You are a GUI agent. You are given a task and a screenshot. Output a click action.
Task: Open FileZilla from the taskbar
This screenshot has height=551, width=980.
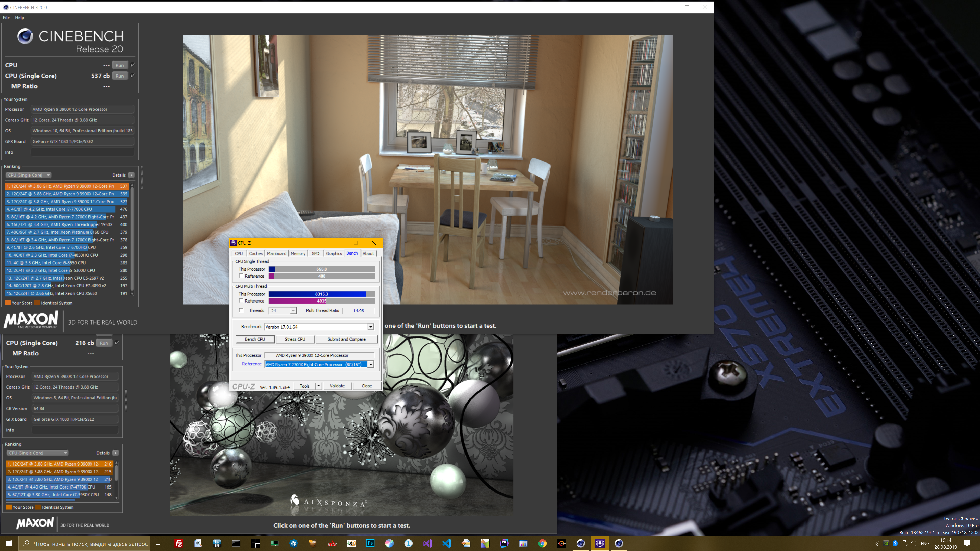179,543
